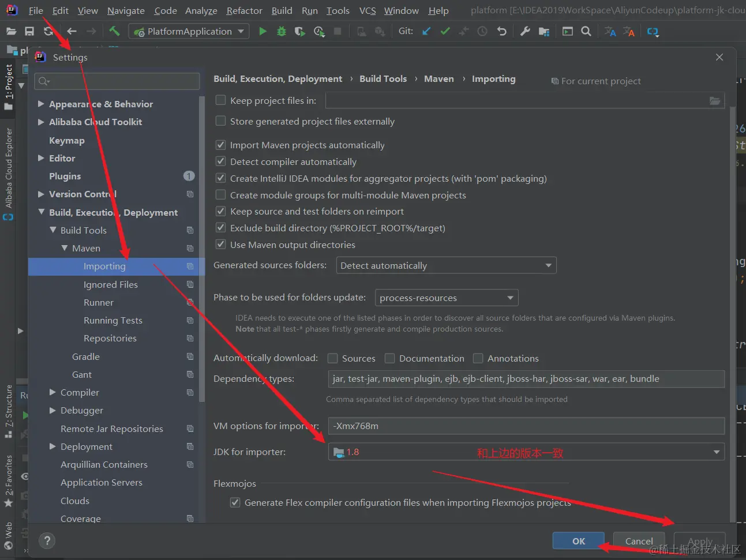Click VM options for importer field
Screen dimensions: 746x560
526,426
